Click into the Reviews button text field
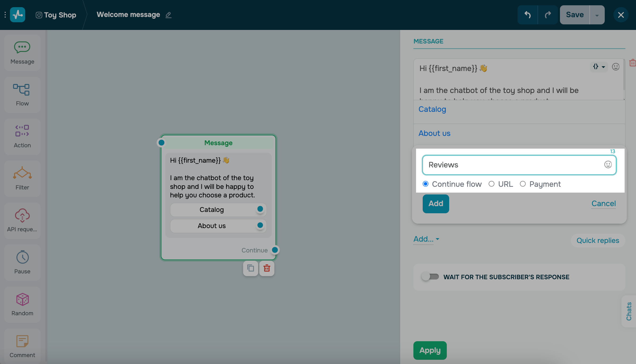The image size is (636, 364). [x=511, y=165]
